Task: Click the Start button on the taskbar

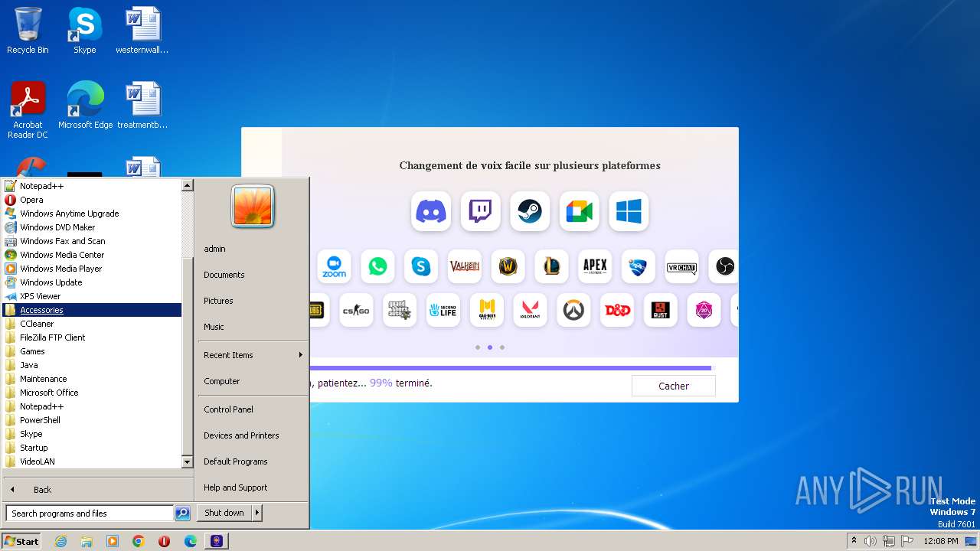Action: 21,541
